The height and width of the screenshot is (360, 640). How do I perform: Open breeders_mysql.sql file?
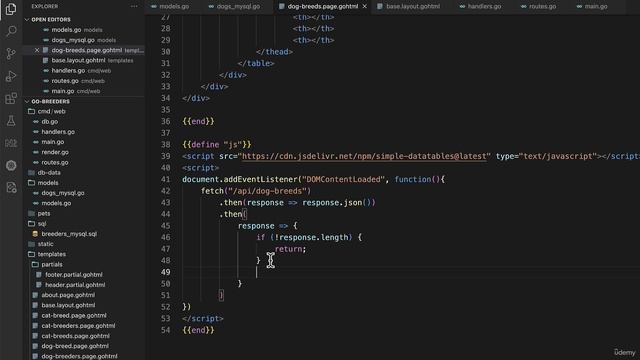[x=69, y=233]
